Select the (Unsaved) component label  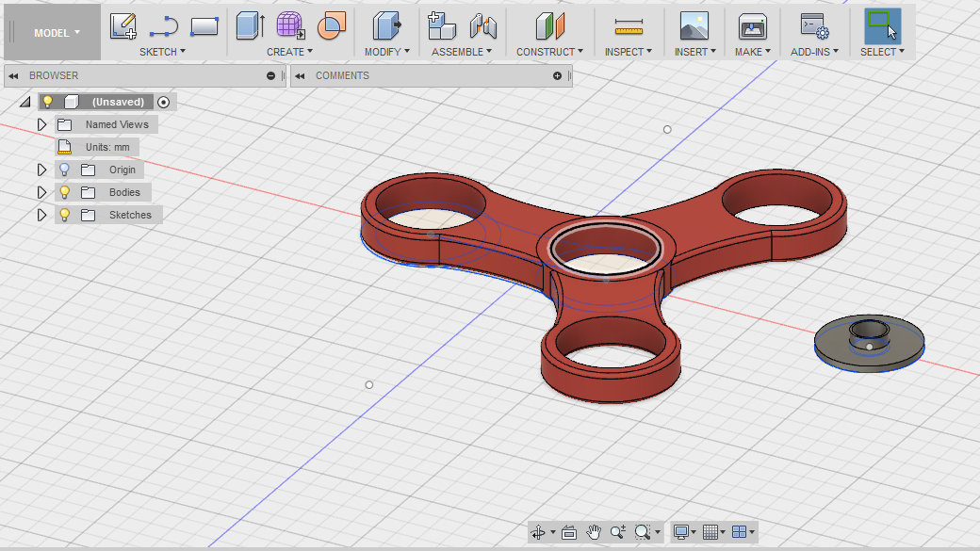pos(118,102)
